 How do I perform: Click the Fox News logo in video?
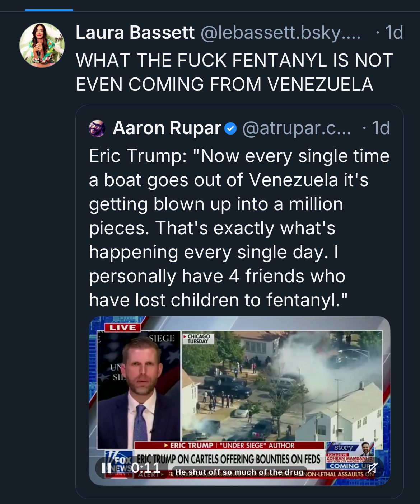pos(119,463)
